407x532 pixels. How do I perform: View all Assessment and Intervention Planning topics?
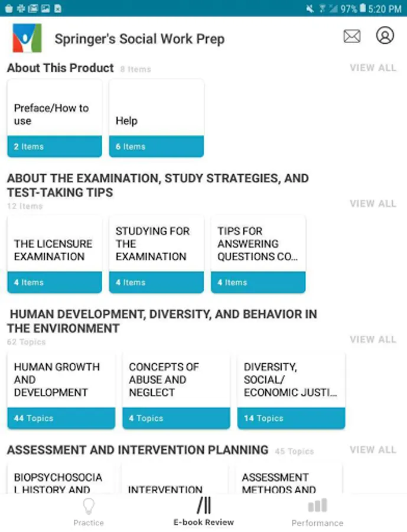point(373,450)
